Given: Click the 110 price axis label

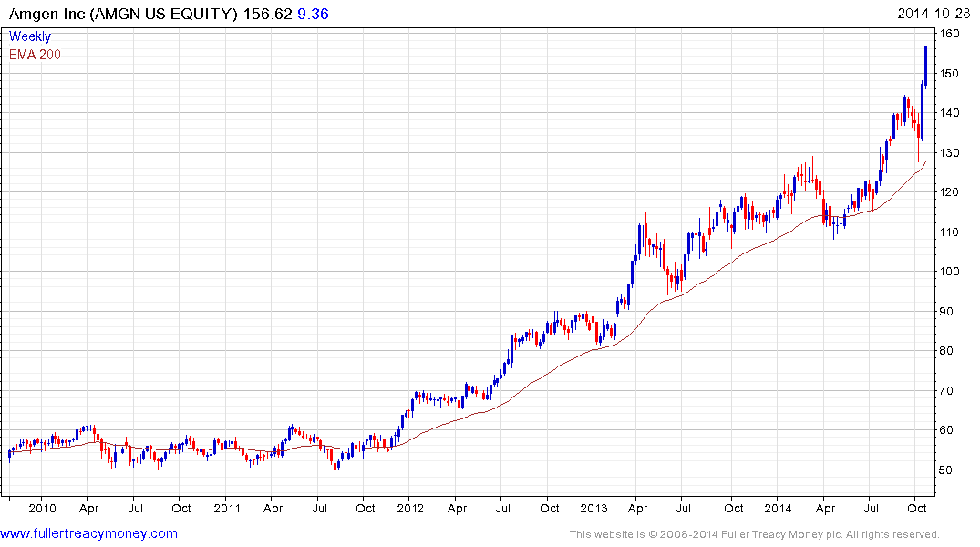Looking at the screenshot, I should tap(950, 232).
